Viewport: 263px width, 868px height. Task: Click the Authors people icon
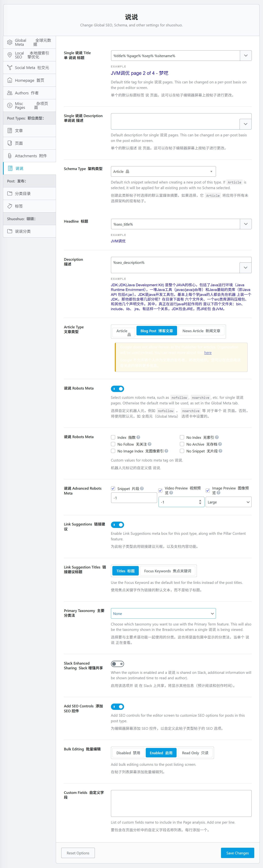(x=10, y=93)
